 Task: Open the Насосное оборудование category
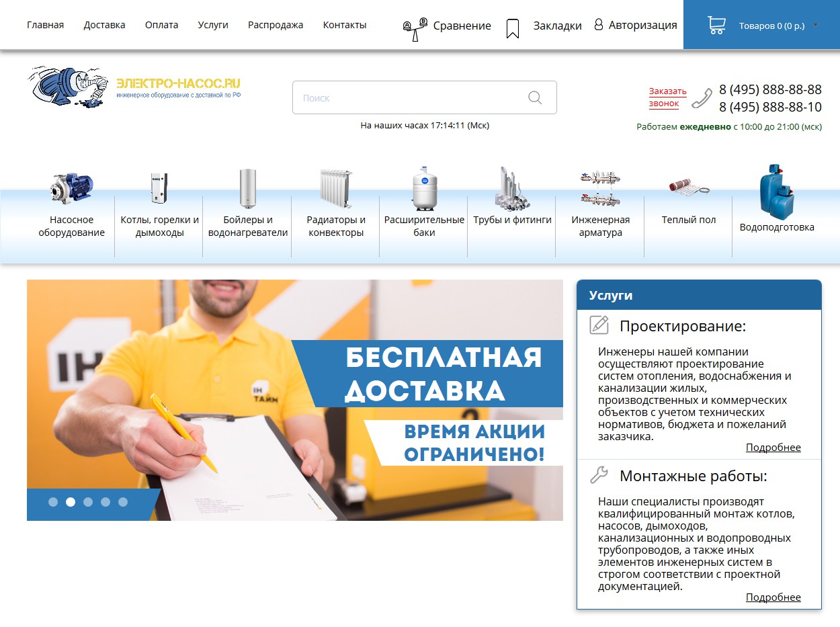tap(72, 226)
